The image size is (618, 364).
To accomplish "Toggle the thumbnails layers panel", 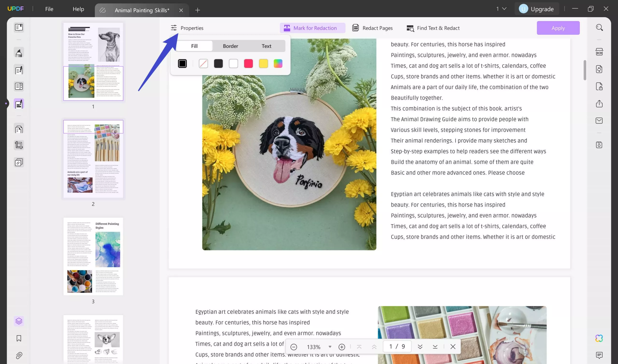I will 19,321.
